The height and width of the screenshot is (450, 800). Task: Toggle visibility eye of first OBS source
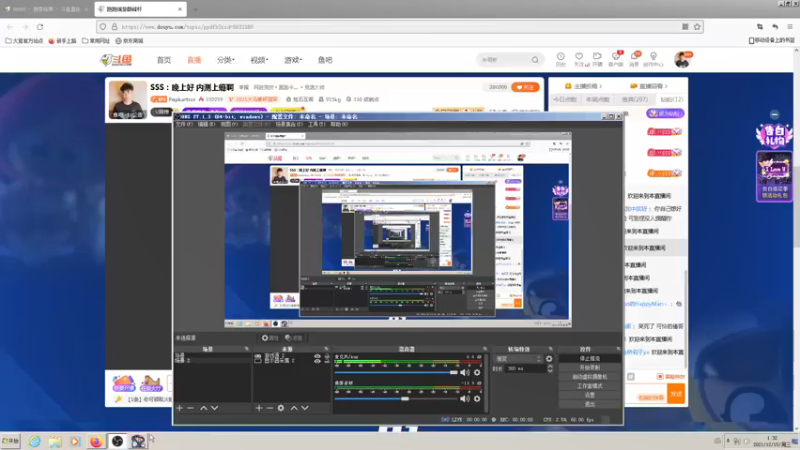[x=317, y=356]
